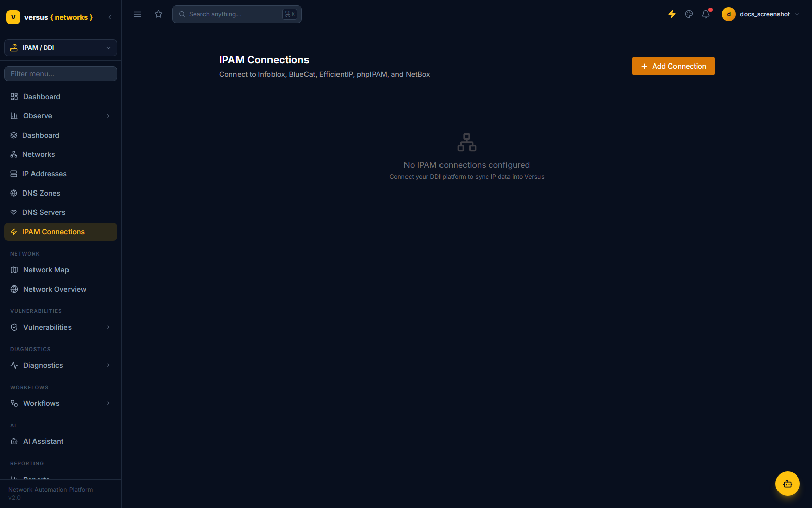Select IPAM Connections in the sidebar
This screenshot has width=812, height=508.
pyautogui.click(x=60, y=232)
